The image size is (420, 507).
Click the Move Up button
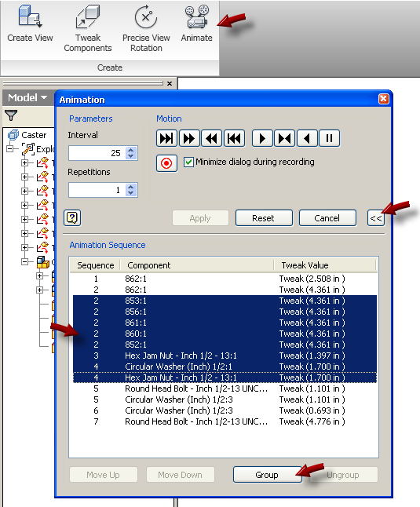[104, 475]
